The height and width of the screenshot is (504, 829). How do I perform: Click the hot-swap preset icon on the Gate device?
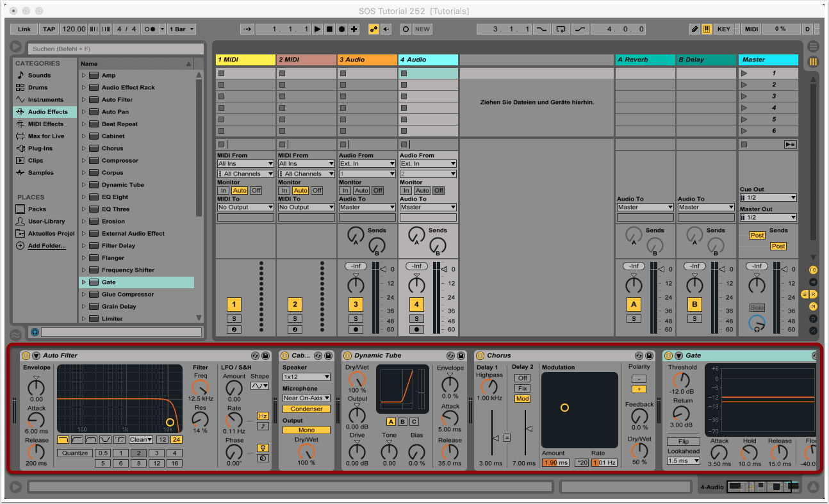pos(813,355)
